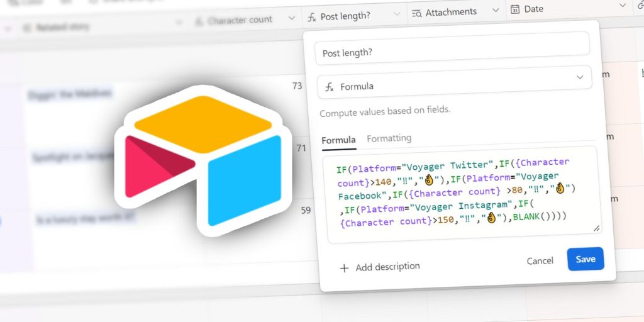644x322 pixels.
Task: Open the Character count column dropdown arrow
Action: click(291, 18)
